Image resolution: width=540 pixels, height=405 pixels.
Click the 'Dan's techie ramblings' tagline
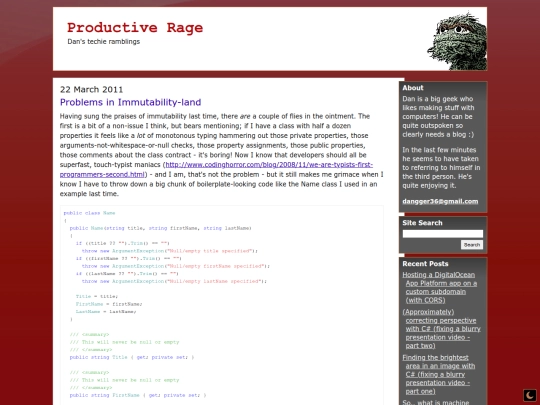tap(104, 42)
